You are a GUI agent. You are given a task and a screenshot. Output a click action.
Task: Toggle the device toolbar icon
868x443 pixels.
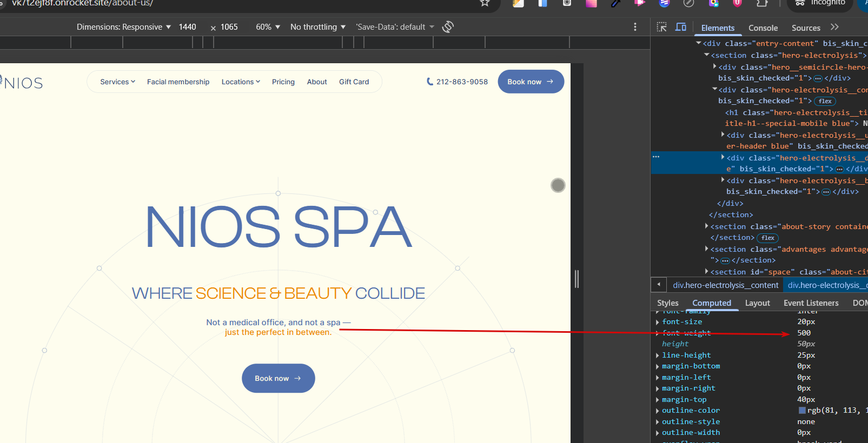pos(681,27)
